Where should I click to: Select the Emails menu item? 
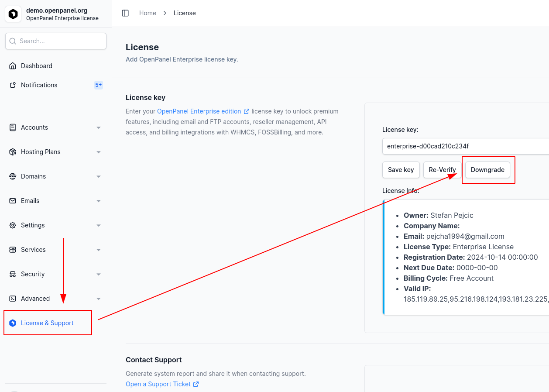tap(56, 201)
